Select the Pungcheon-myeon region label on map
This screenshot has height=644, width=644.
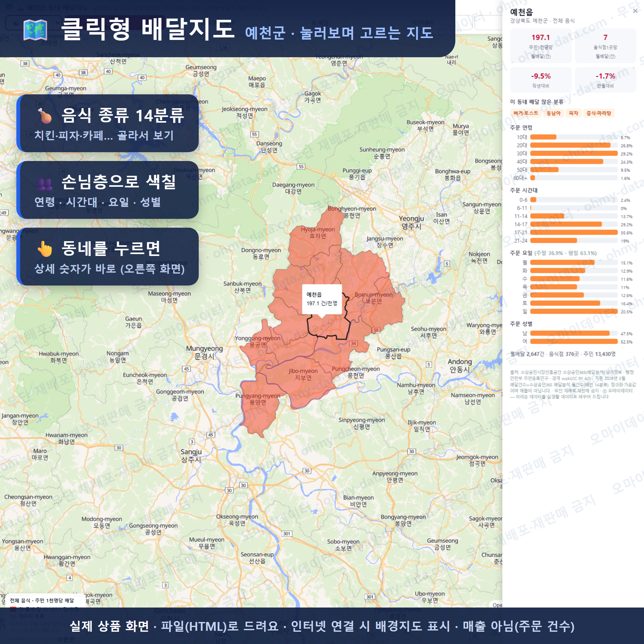pyautogui.click(x=356, y=372)
